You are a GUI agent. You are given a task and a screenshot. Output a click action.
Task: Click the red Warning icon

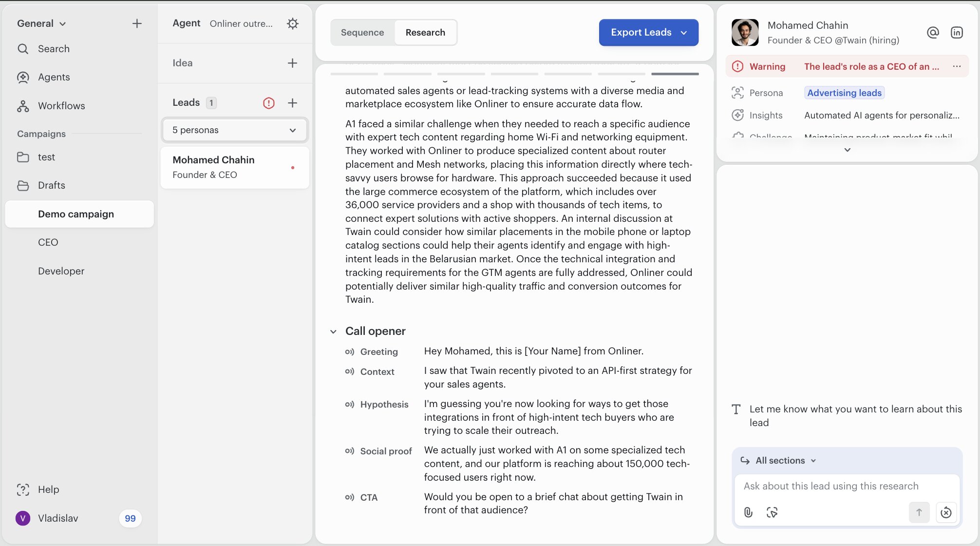coord(737,66)
